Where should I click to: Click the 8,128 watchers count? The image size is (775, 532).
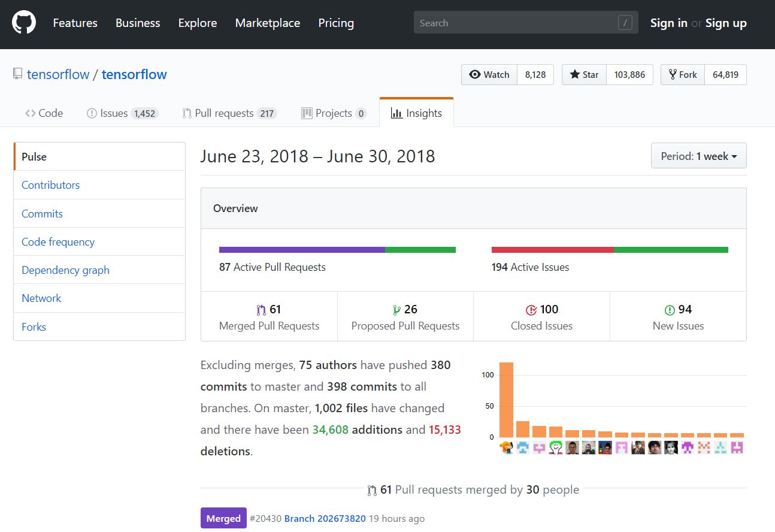coord(535,74)
